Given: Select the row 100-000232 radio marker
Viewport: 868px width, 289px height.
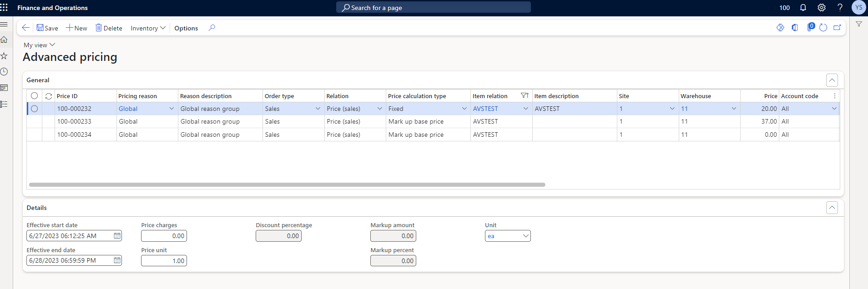Looking at the screenshot, I should [34, 109].
